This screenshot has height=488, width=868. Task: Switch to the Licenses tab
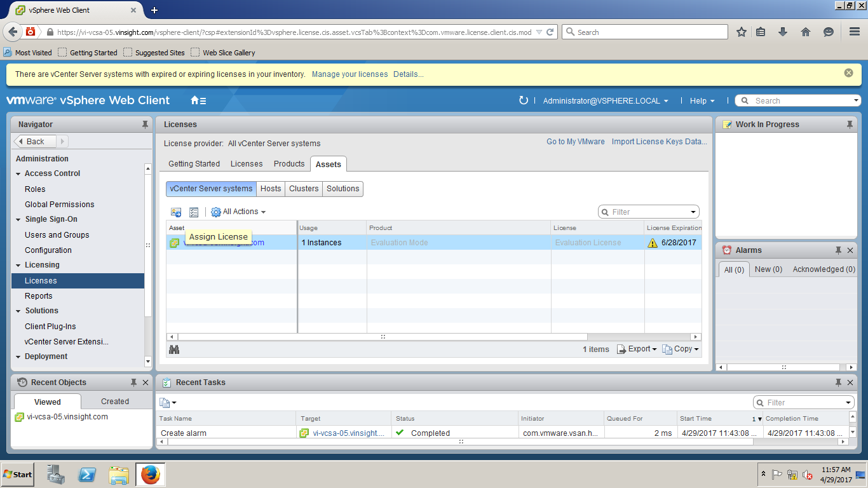tap(247, 164)
